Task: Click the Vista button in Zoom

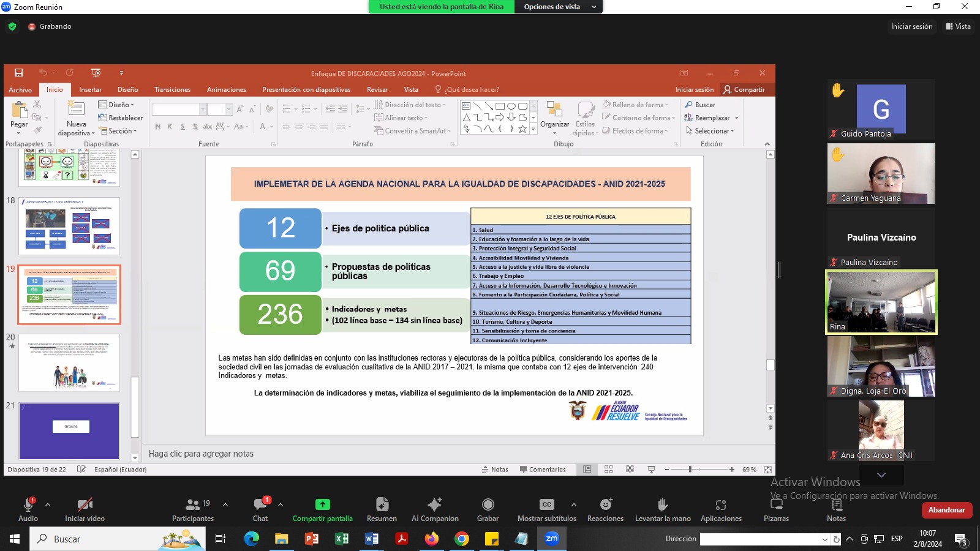Action: (x=958, y=26)
